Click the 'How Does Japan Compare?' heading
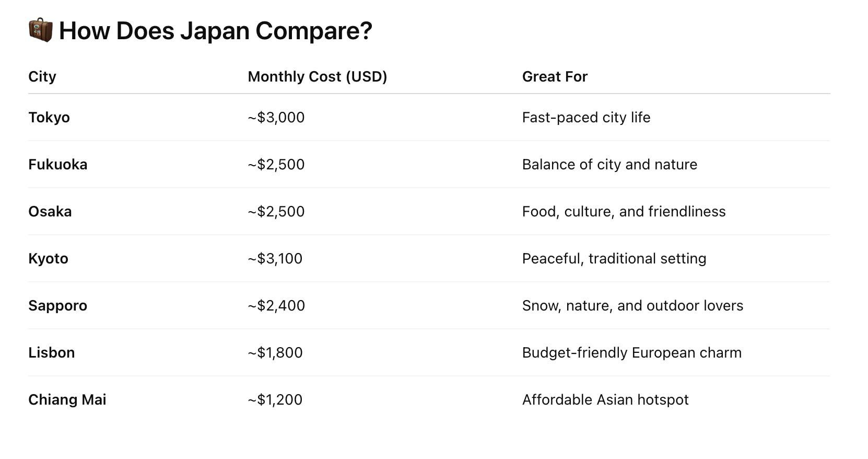Image resolution: width=868 pixels, height=459 pixels. click(x=215, y=31)
